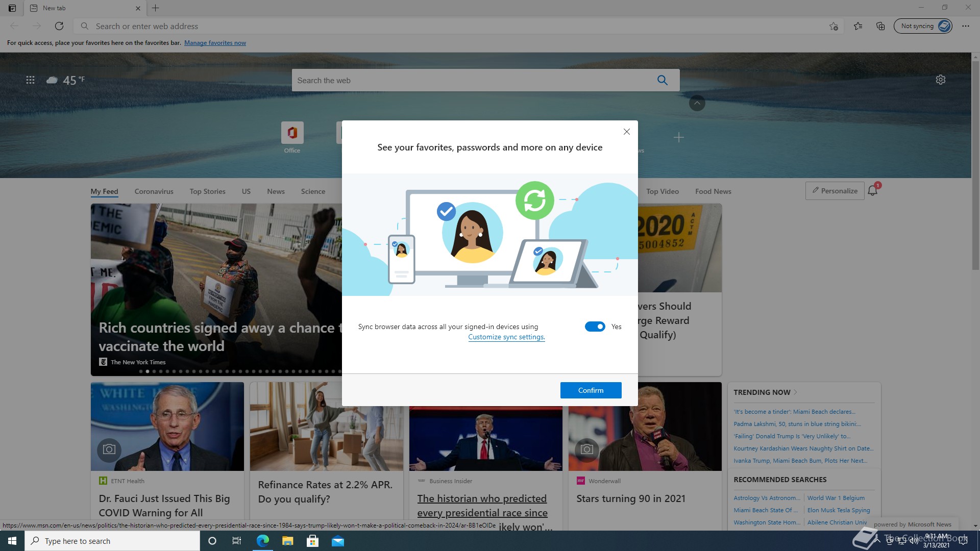Open the Collections icon
Image resolution: width=980 pixels, height=551 pixels.
pyautogui.click(x=880, y=26)
